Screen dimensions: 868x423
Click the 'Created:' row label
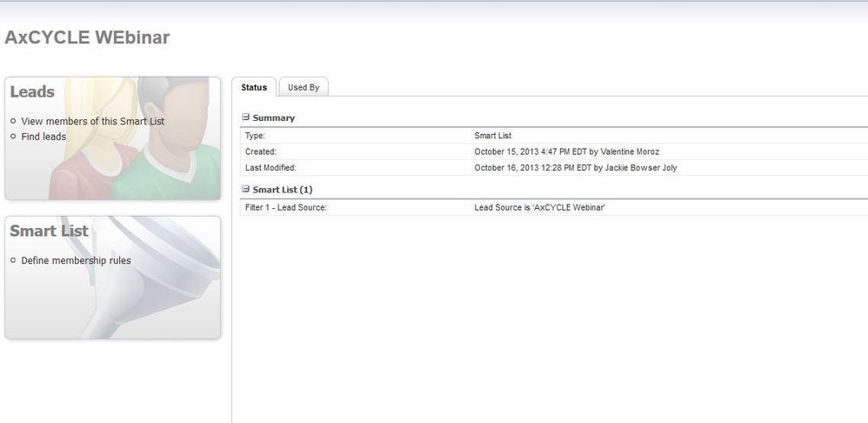pyautogui.click(x=260, y=151)
